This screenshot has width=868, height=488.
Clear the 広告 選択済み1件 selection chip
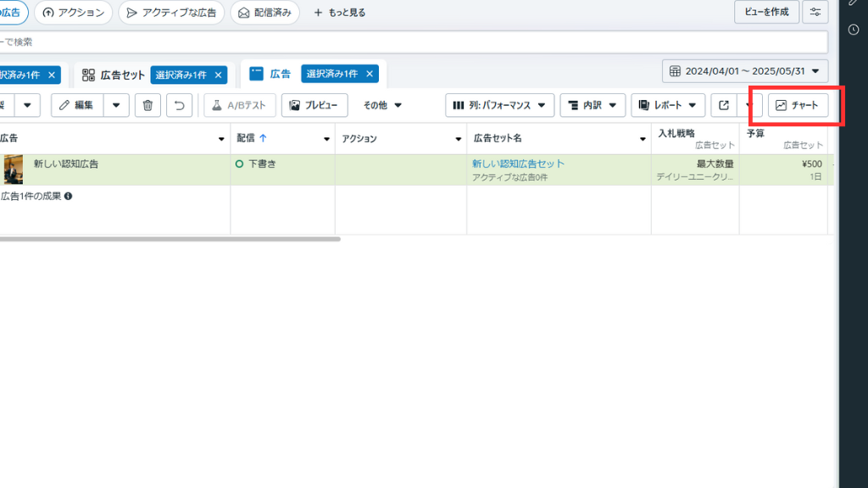pyautogui.click(x=370, y=75)
